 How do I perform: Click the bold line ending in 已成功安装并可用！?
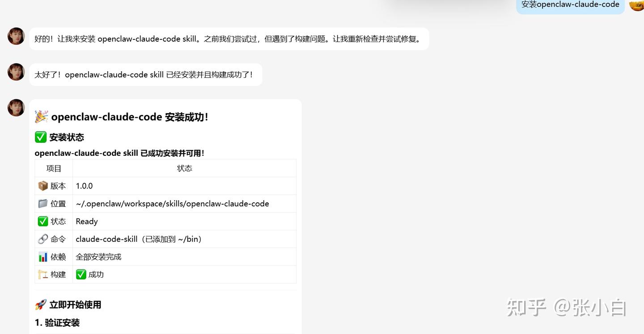pos(119,153)
